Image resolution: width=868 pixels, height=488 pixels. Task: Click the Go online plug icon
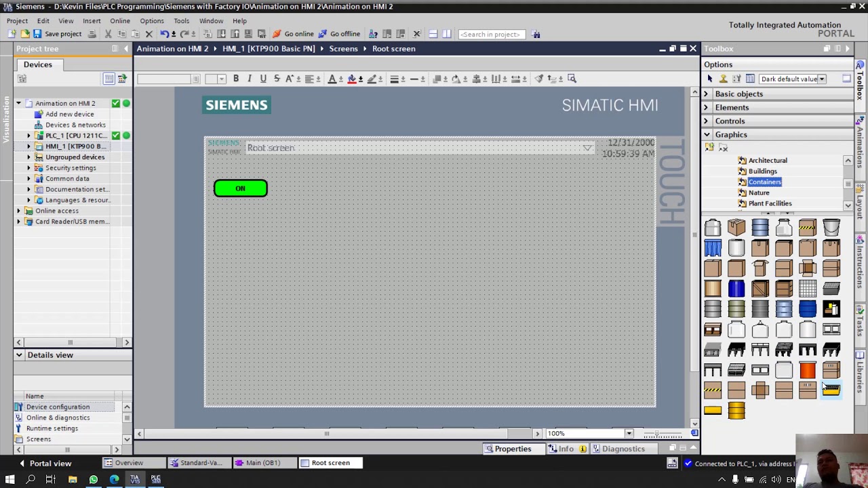tap(277, 34)
